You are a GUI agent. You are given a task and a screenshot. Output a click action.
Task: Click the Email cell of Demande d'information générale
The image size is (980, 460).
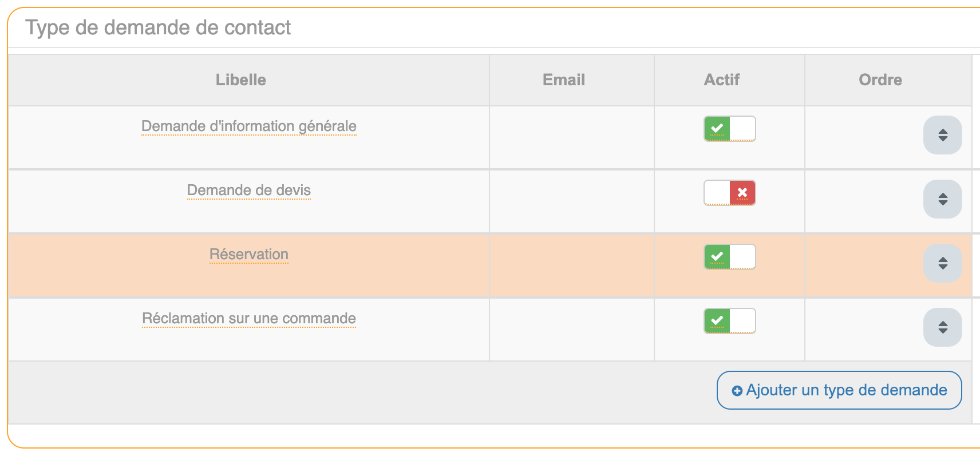coord(571,137)
